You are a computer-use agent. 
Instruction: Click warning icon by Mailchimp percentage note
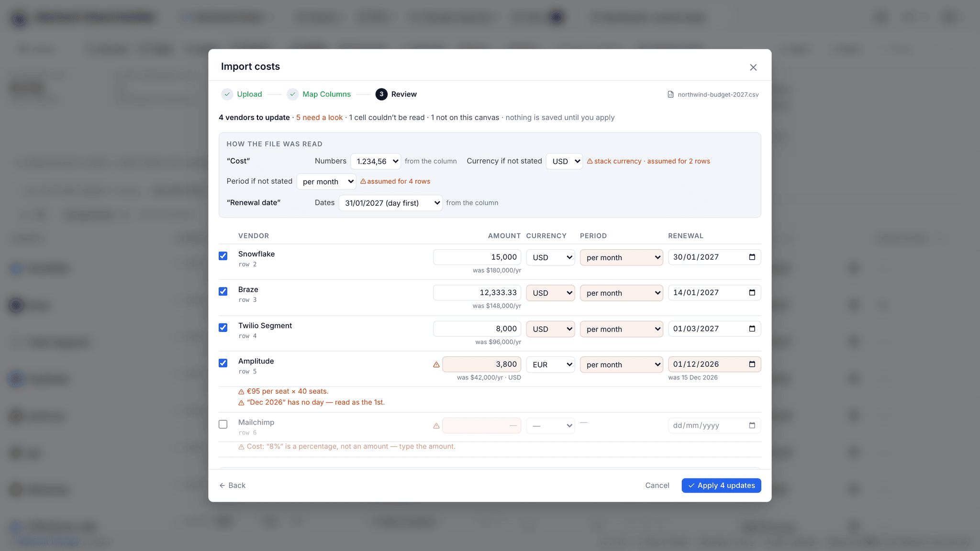(x=241, y=447)
